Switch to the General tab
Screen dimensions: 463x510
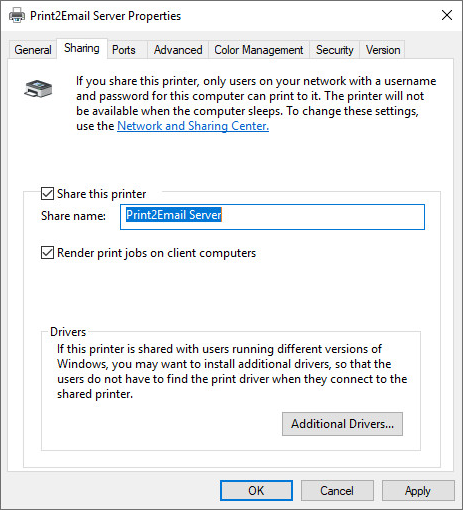33,50
